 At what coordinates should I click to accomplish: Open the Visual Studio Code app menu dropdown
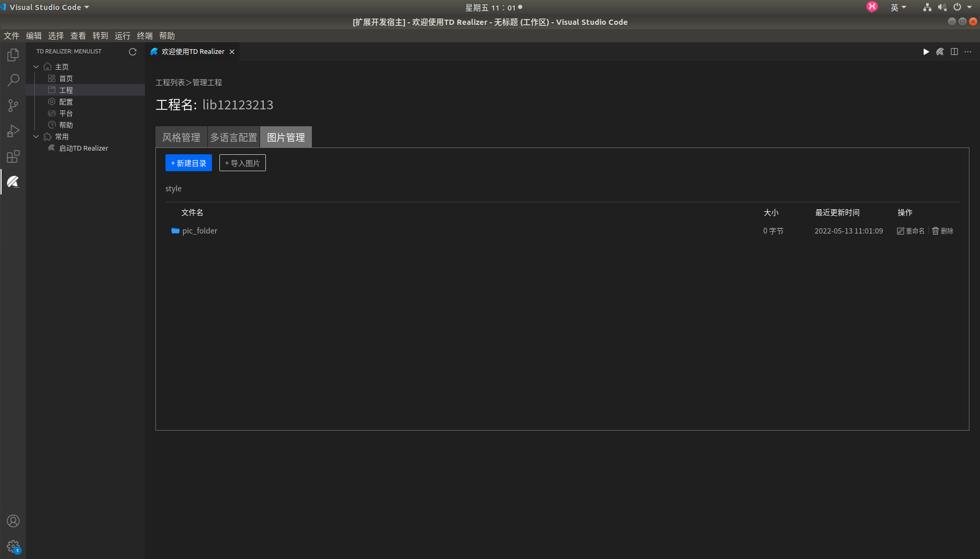pyautogui.click(x=49, y=7)
